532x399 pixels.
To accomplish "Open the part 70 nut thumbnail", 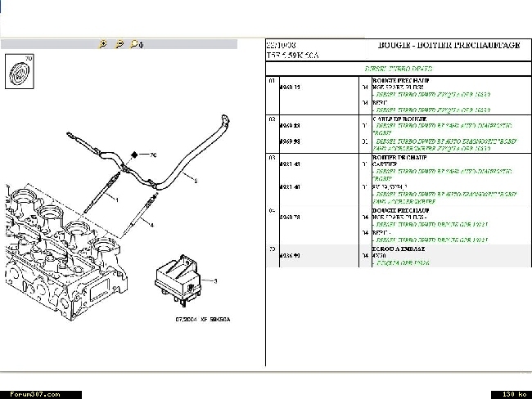I will (x=20, y=71).
